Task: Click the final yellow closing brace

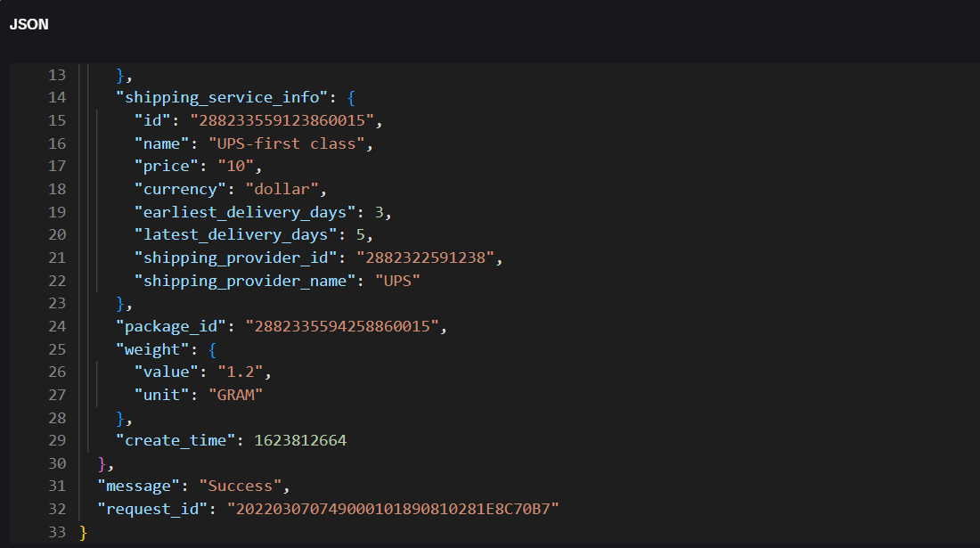Action: [x=84, y=533]
